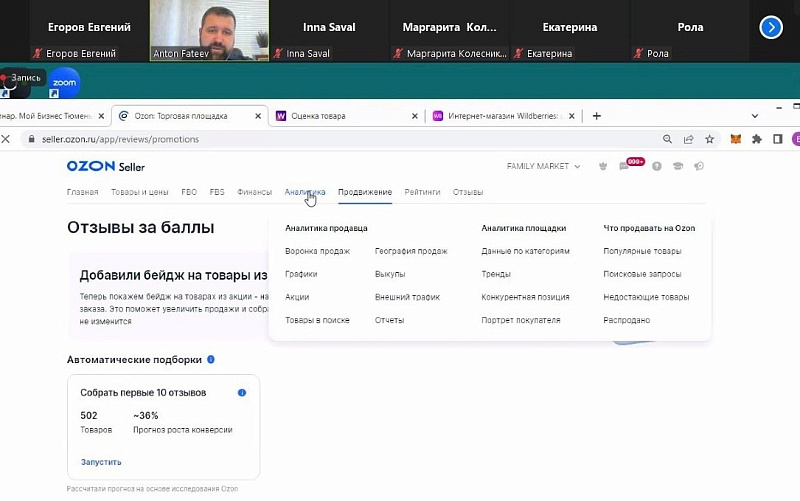Open the megaphone news icon
This screenshot has width=800, height=501.
699,166
